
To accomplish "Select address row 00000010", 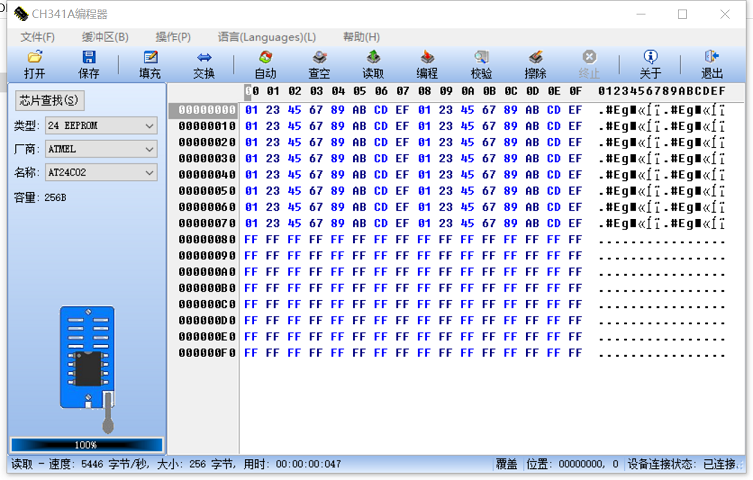I will pos(206,126).
